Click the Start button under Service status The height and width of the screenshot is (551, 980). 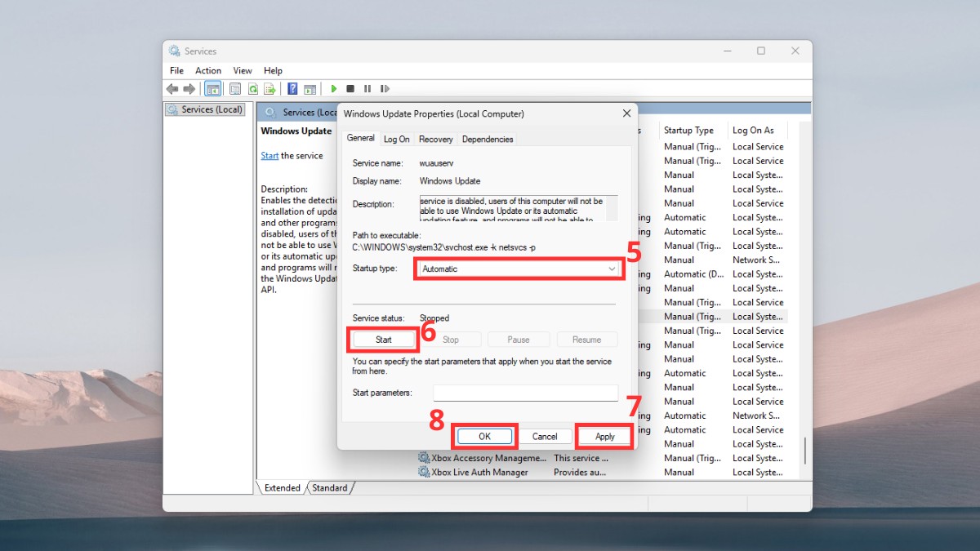(384, 340)
